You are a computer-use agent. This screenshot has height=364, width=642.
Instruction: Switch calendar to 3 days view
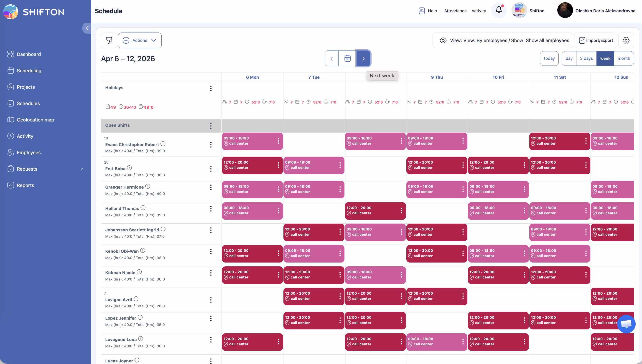pos(586,58)
